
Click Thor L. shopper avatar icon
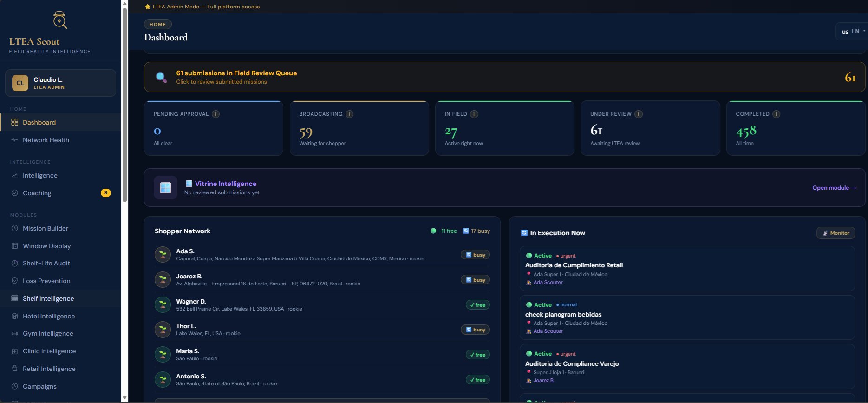click(163, 330)
